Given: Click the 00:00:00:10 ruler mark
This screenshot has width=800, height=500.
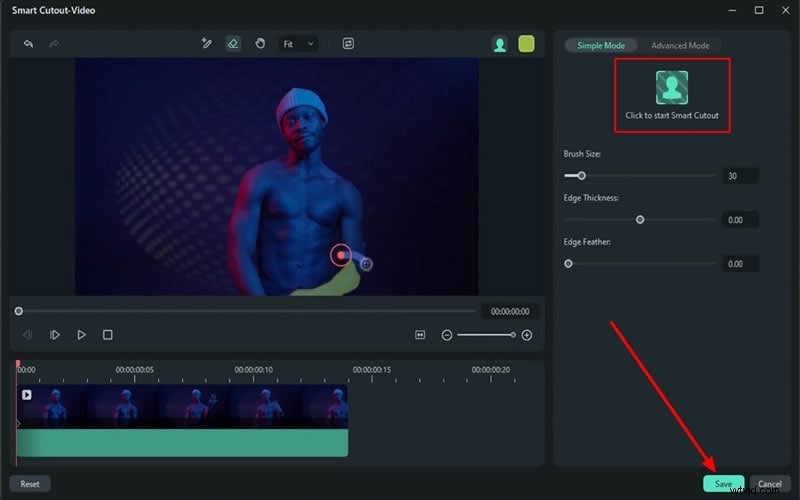Looking at the screenshot, I should [x=254, y=369].
